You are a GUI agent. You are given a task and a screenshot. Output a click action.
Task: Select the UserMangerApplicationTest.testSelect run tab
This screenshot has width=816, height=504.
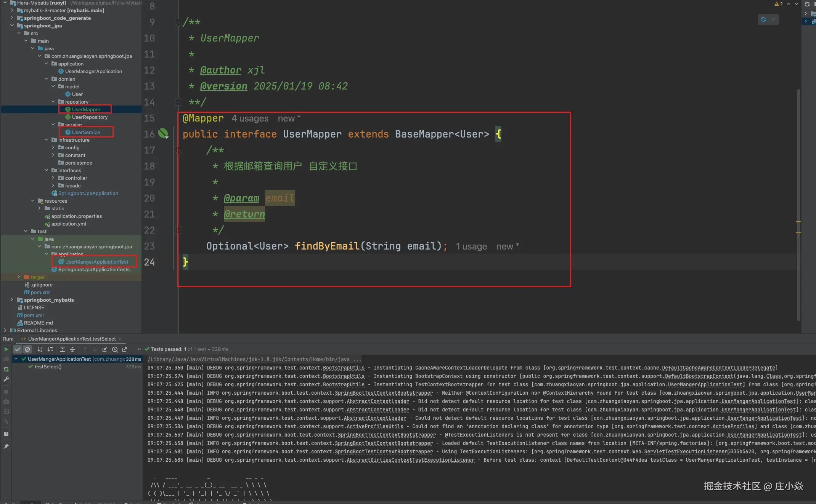(x=72, y=339)
